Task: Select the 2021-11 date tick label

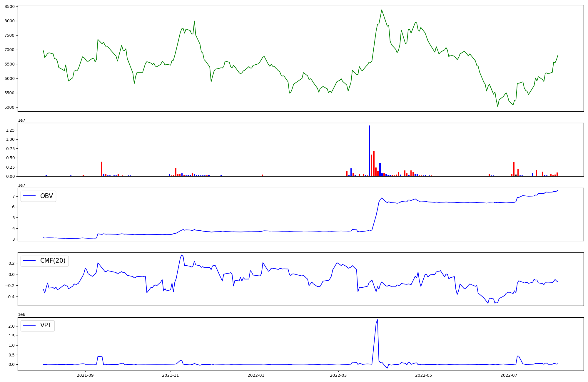Action: click(171, 375)
